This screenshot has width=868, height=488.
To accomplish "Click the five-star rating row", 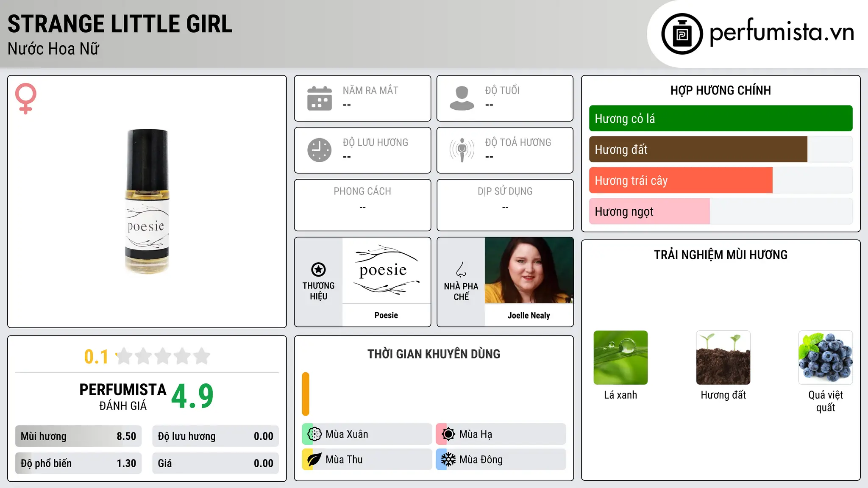I will (163, 356).
